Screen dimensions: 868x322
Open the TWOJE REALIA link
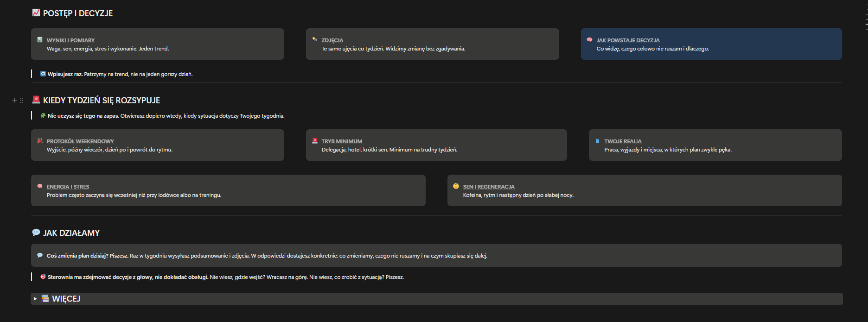623,141
